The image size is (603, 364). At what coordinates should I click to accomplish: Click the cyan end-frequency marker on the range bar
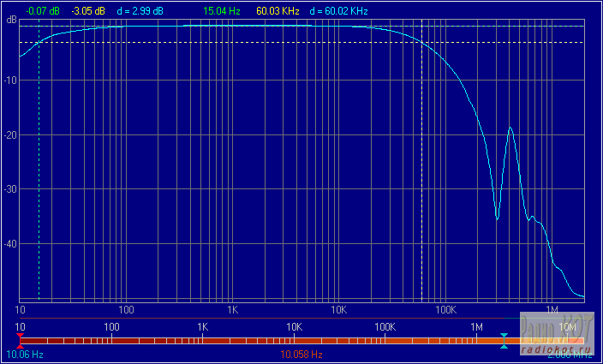pyautogui.click(x=504, y=341)
